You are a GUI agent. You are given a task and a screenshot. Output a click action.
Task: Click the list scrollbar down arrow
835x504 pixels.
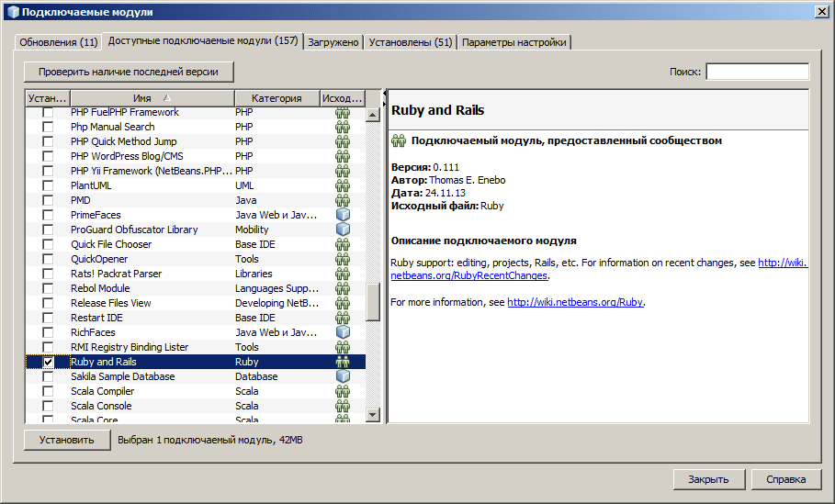pos(373,415)
